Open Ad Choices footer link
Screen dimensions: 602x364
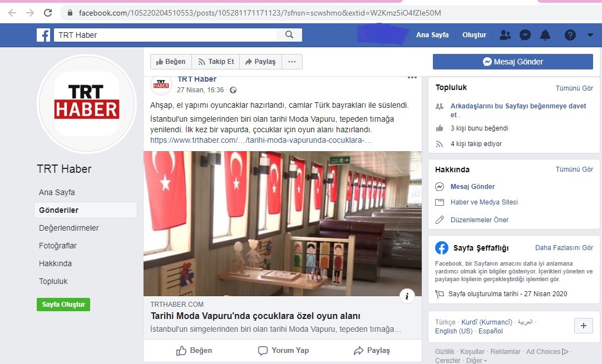547,352
